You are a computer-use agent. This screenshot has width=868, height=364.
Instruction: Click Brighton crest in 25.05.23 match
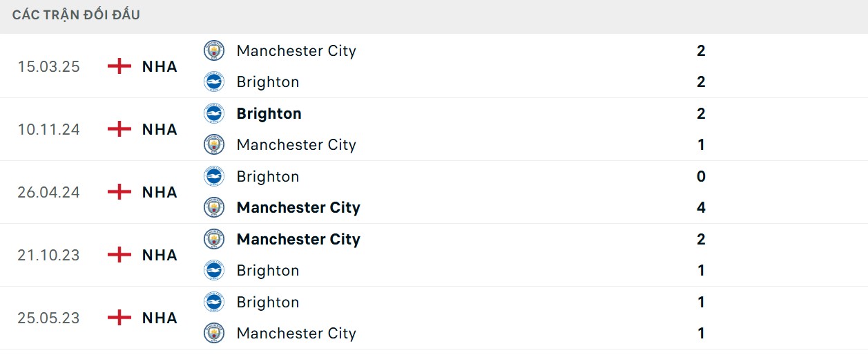(214, 302)
